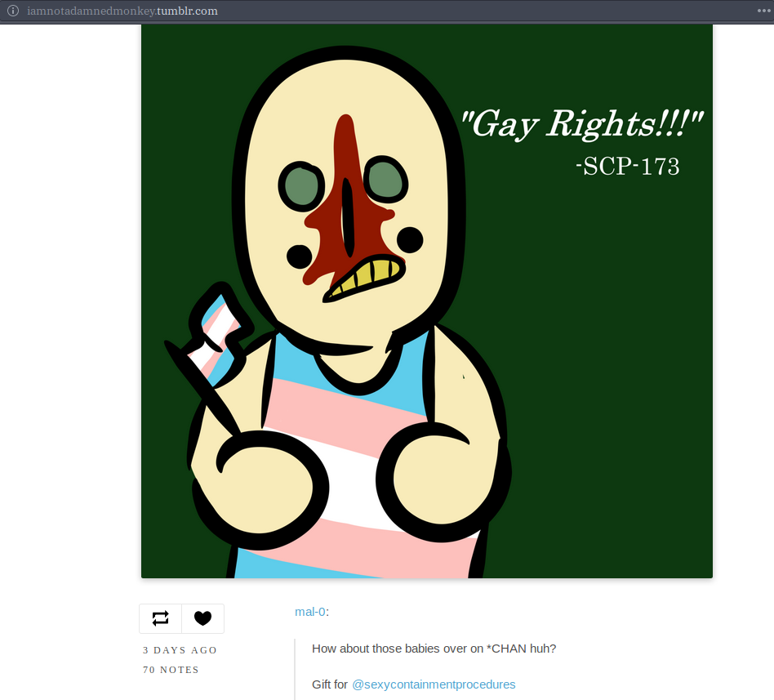Open the "70 NOTES" count

point(171,670)
